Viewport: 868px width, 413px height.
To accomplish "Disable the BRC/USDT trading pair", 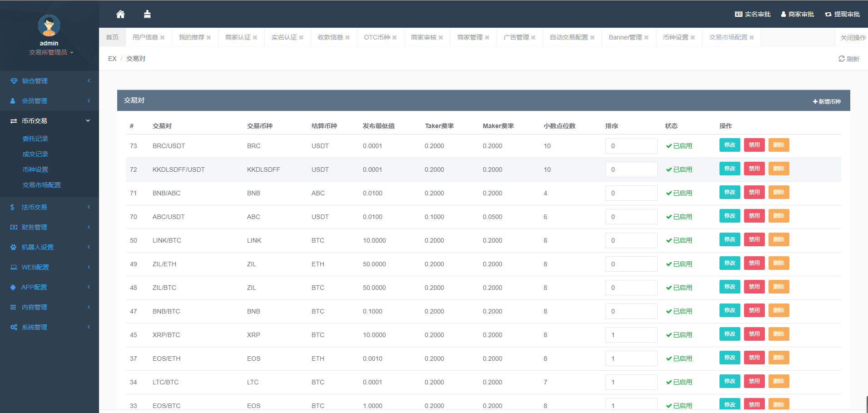I will click(x=754, y=145).
